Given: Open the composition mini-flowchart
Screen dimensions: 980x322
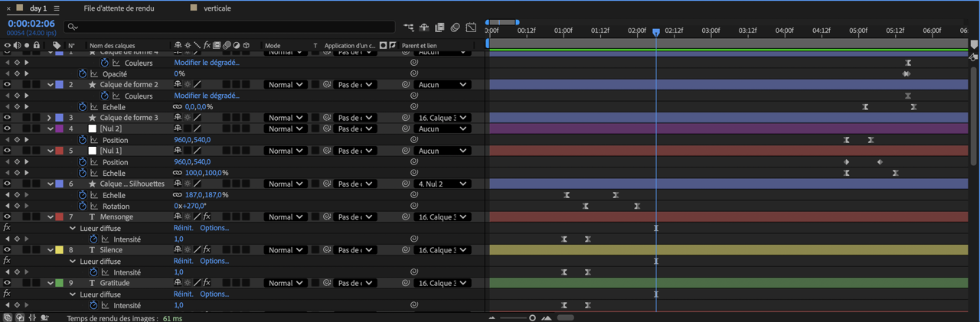Looking at the screenshot, I should coord(409,28).
